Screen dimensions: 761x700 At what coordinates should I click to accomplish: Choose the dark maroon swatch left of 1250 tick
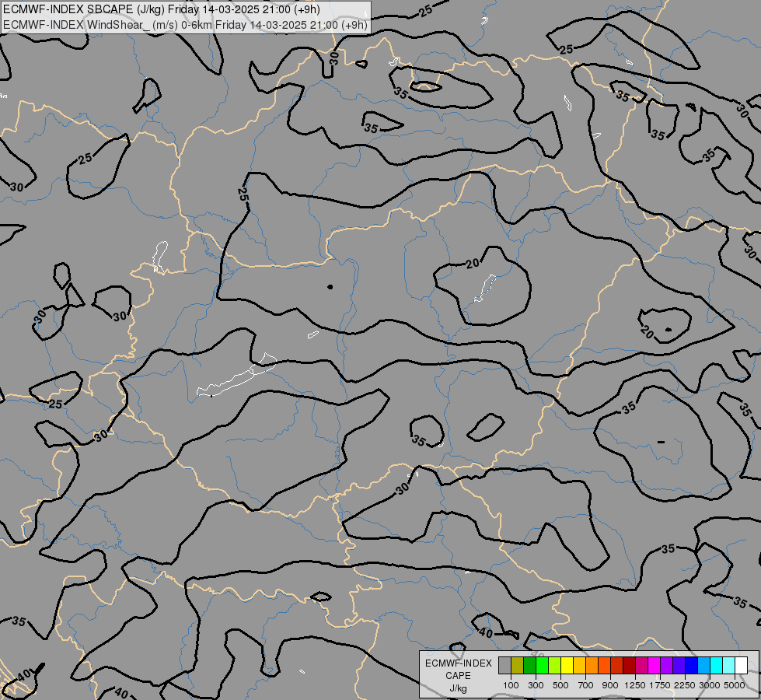point(629,666)
